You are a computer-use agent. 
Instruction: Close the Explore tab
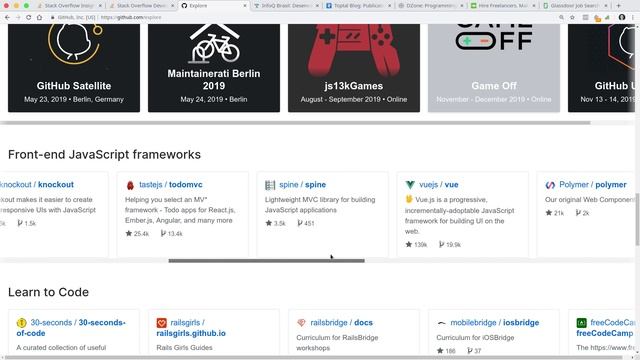245,6
